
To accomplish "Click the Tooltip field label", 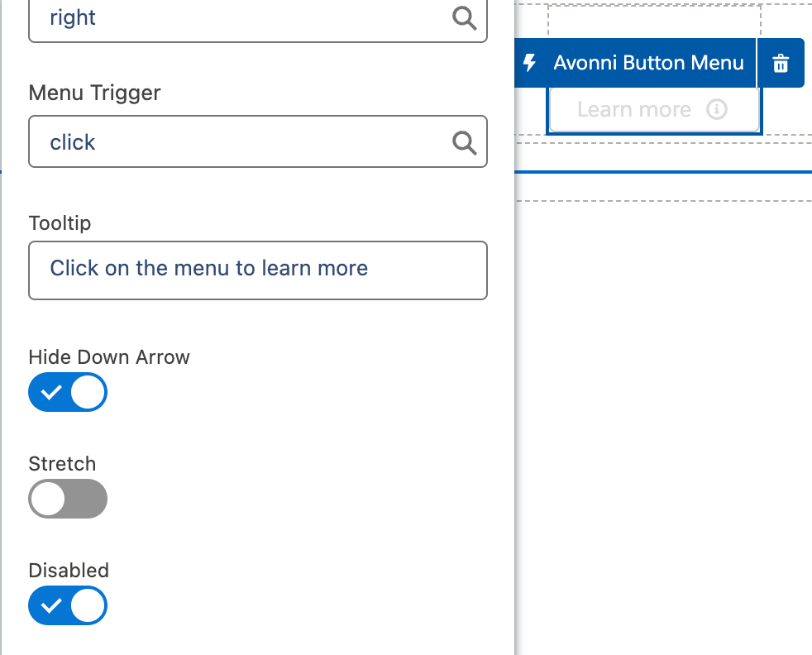I will 60,223.
